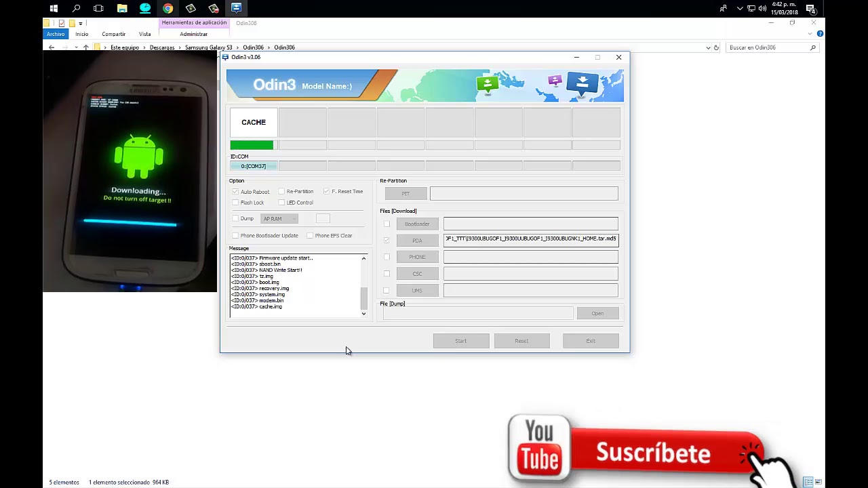868x488 pixels.
Task: Expand the Explorer address history dropdown
Action: click(x=708, y=47)
